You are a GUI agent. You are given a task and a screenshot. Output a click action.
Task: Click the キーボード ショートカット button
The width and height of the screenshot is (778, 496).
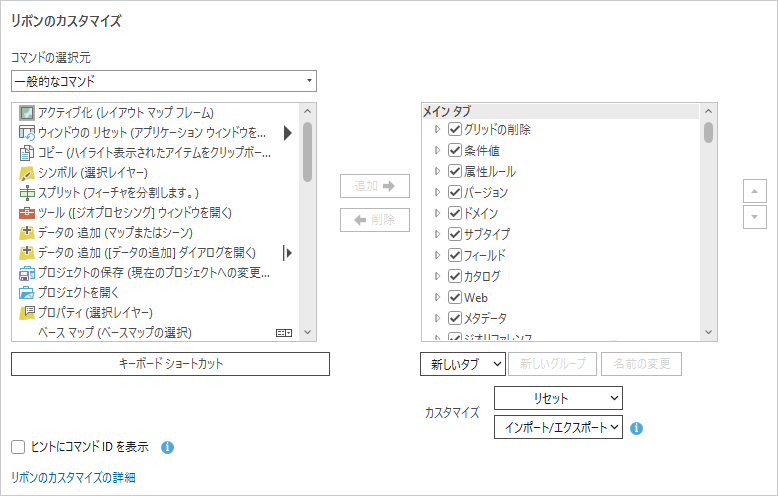coord(170,364)
